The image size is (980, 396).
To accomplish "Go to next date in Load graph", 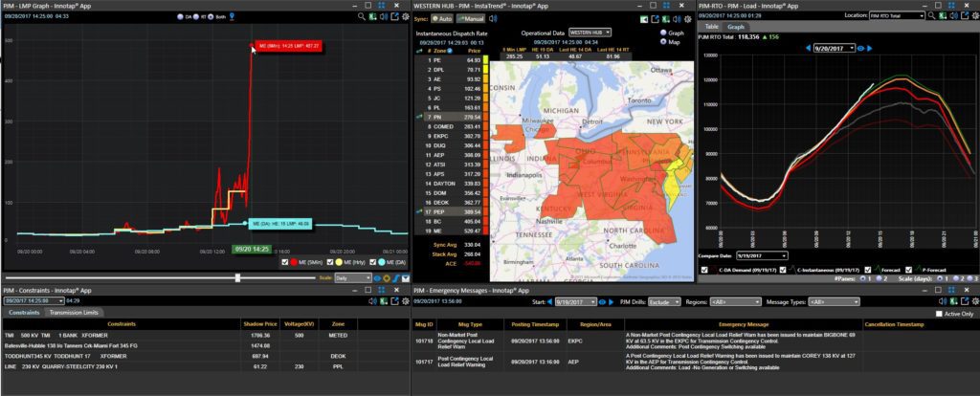I will [869, 48].
